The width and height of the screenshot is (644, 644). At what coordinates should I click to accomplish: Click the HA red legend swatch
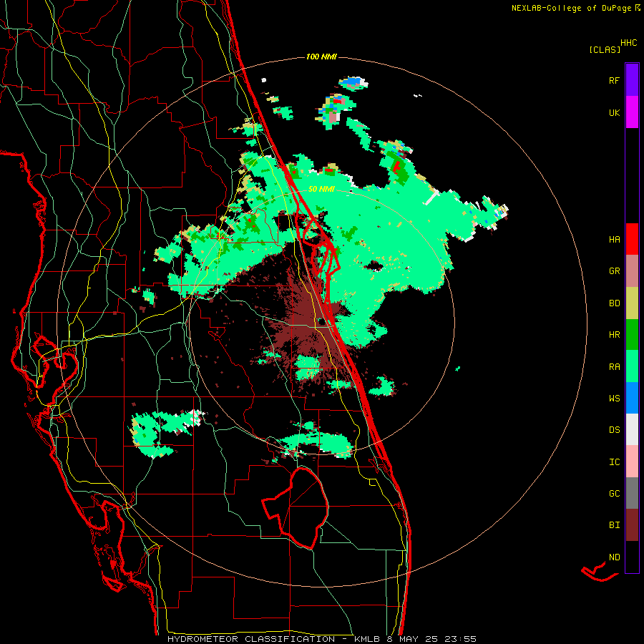[632, 239]
